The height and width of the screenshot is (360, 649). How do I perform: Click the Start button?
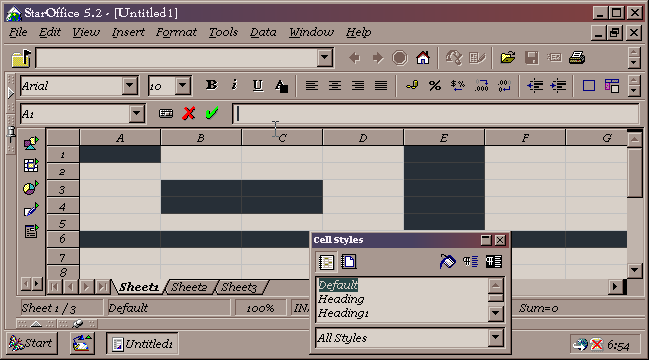pos(31,343)
